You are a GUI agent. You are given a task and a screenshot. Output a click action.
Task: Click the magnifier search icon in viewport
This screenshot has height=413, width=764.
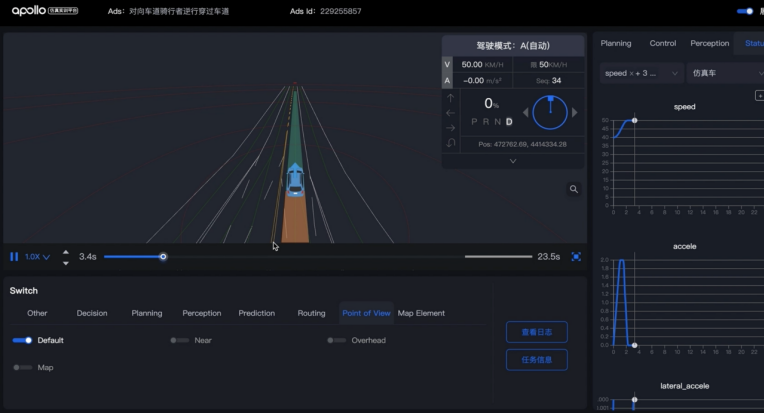point(574,189)
